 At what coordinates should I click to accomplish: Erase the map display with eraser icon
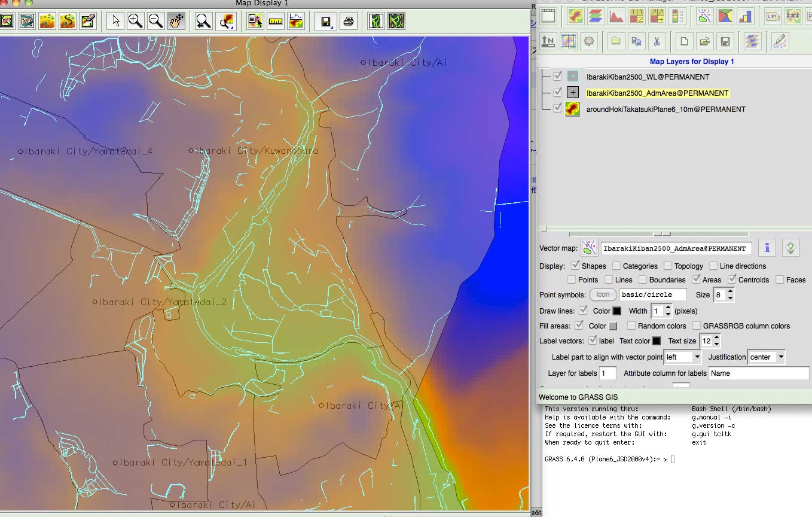(88, 22)
